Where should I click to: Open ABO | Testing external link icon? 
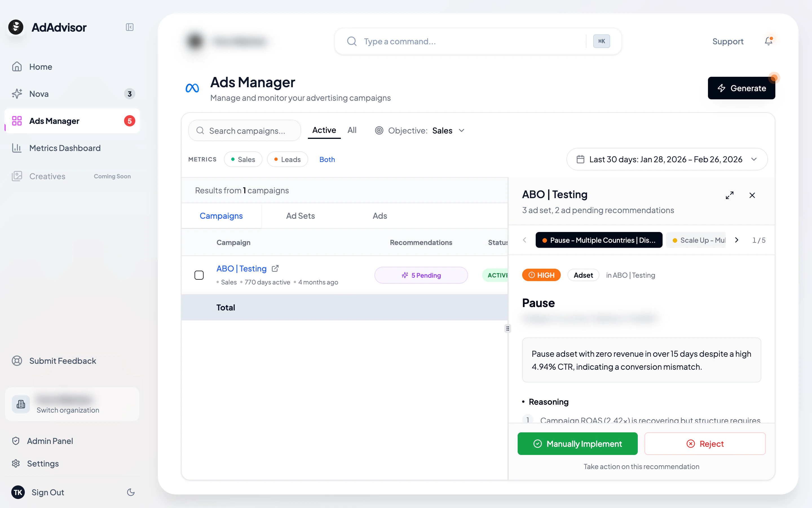275,268
